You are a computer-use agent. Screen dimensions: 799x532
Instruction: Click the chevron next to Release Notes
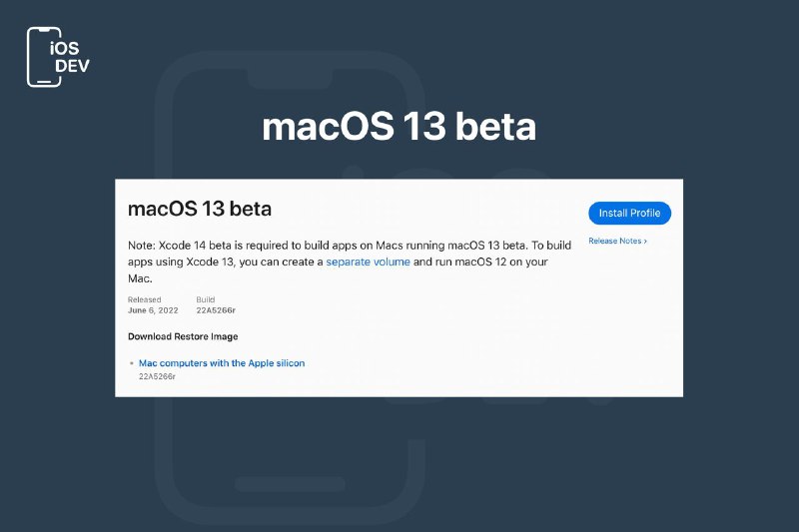(x=645, y=242)
